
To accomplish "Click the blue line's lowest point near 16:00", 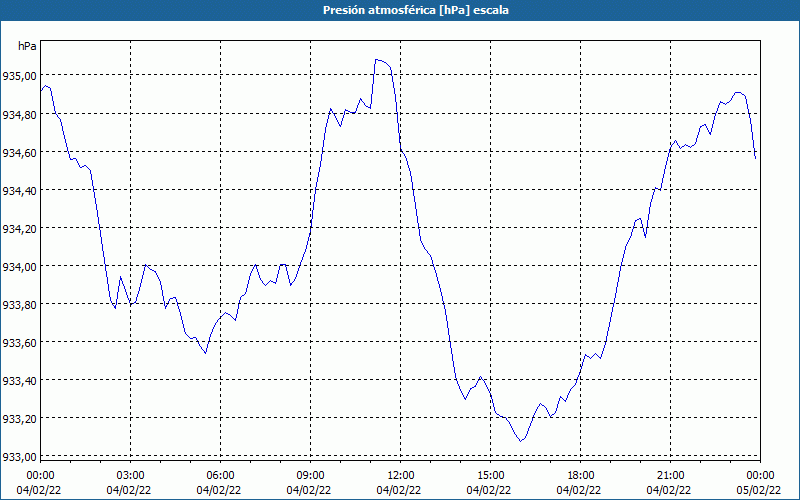I will [x=520, y=440].
